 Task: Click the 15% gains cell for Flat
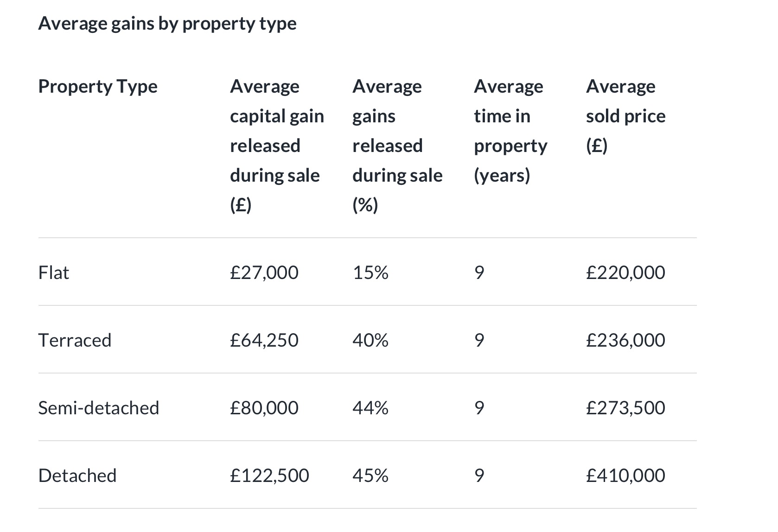click(x=370, y=272)
